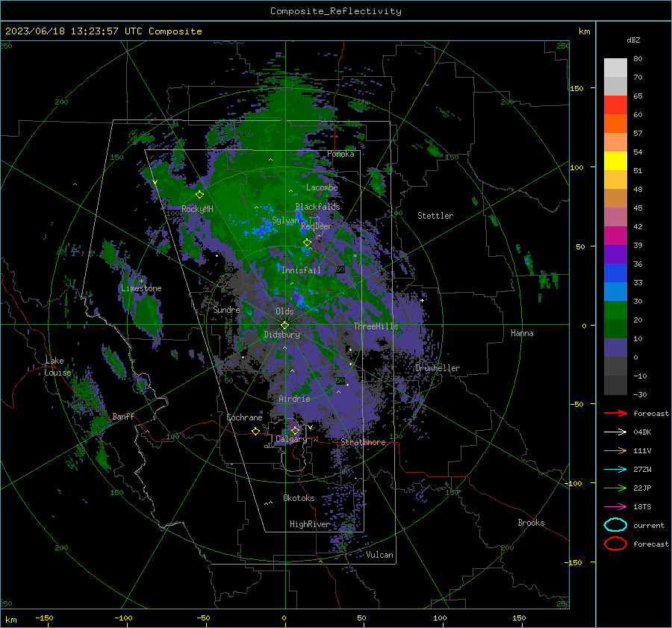Click the Drumheller label
Viewport: 672px width, 628px height.
tap(438, 368)
